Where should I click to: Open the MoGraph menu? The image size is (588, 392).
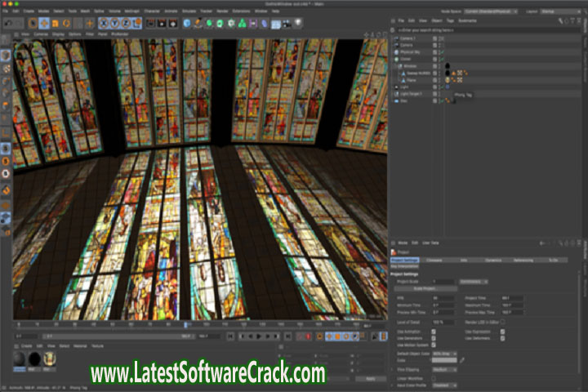coord(132,11)
